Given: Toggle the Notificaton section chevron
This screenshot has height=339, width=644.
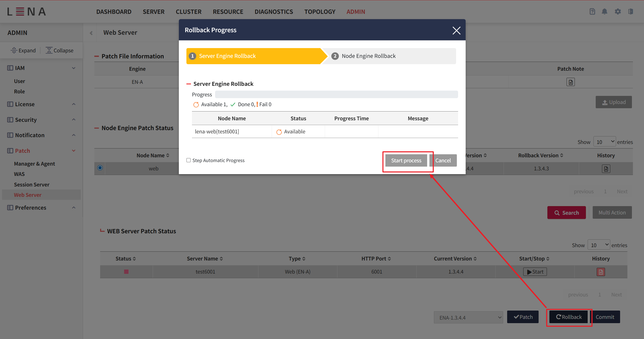Looking at the screenshot, I should pos(74,135).
